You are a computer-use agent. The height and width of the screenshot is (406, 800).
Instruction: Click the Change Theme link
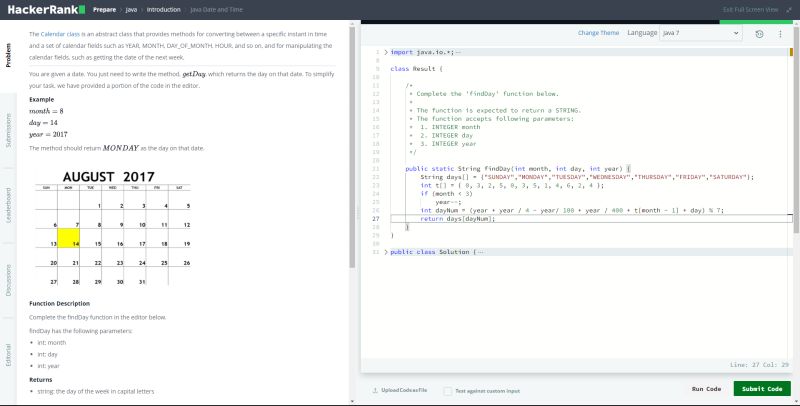coord(598,33)
